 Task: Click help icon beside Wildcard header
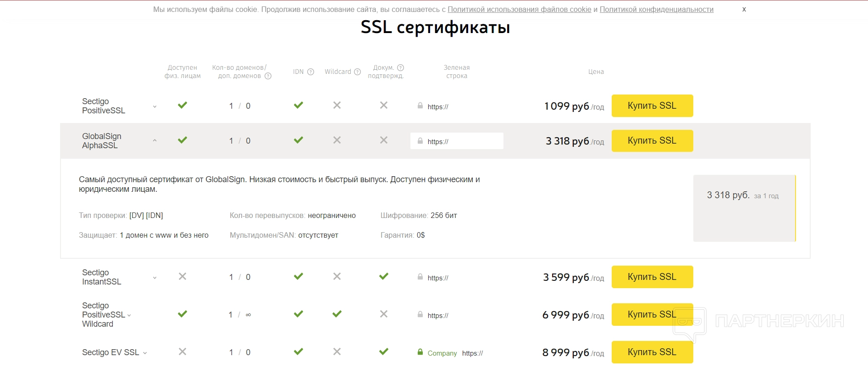pos(358,72)
